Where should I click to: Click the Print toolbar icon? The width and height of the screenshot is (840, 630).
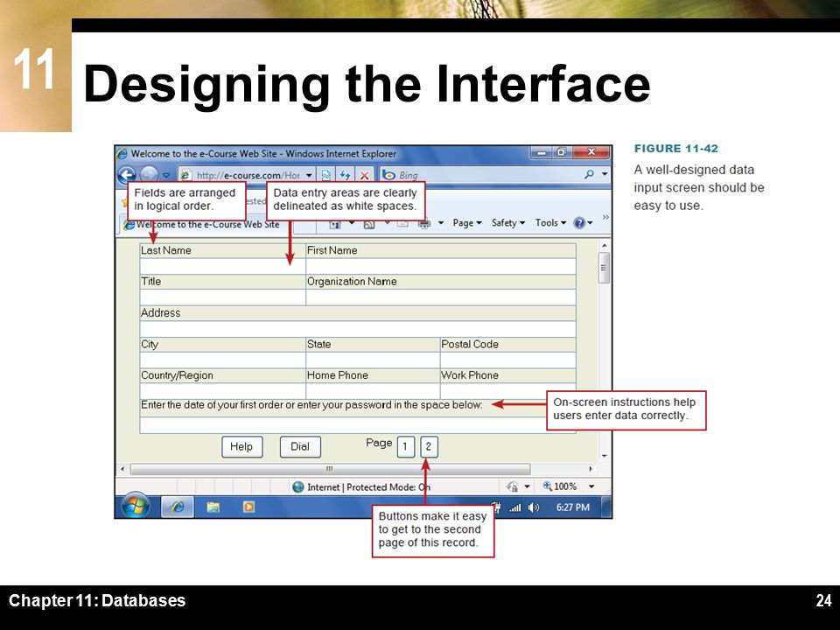pos(424,224)
